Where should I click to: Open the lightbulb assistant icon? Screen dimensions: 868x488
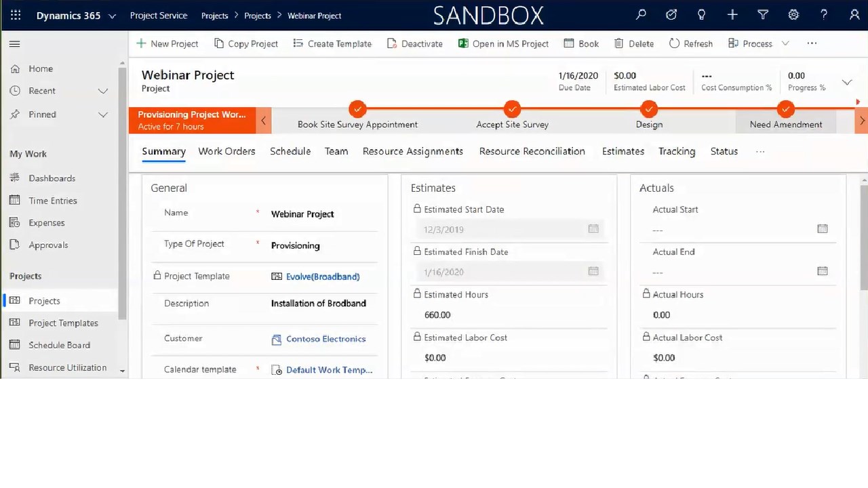(x=702, y=15)
